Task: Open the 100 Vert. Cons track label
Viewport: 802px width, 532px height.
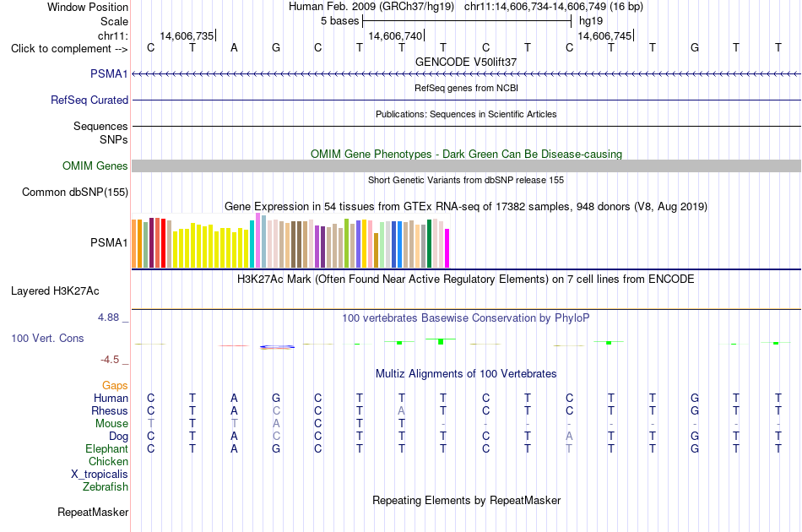Action: [x=47, y=338]
